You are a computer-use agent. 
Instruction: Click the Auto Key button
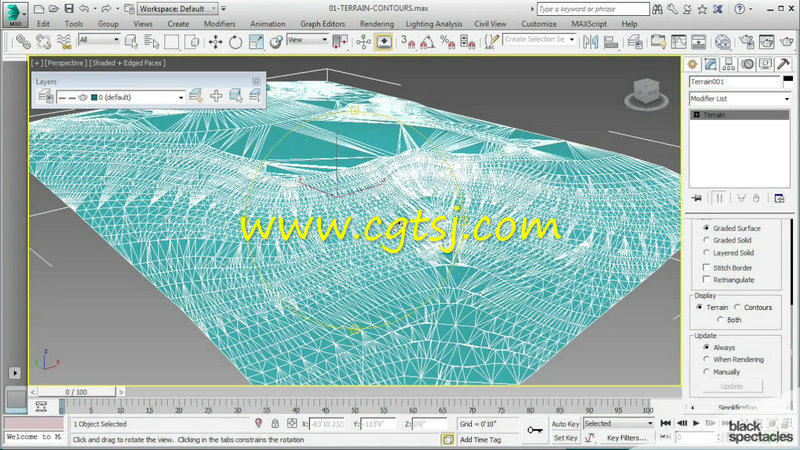click(565, 424)
